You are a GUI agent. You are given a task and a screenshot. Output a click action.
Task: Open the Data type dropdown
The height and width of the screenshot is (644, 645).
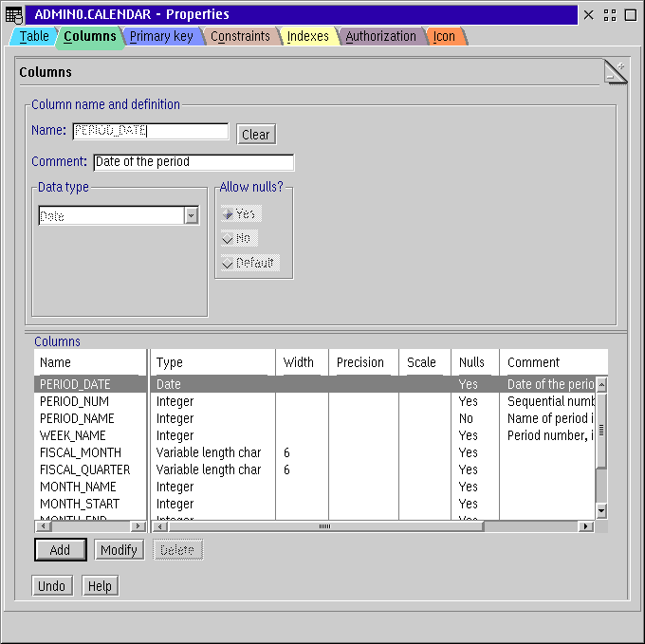192,216
